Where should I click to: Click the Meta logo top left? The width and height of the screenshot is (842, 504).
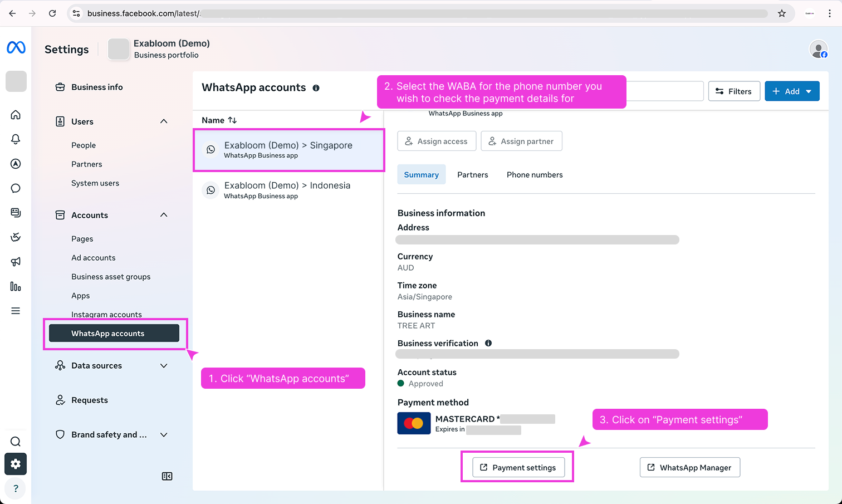point(16,47)
